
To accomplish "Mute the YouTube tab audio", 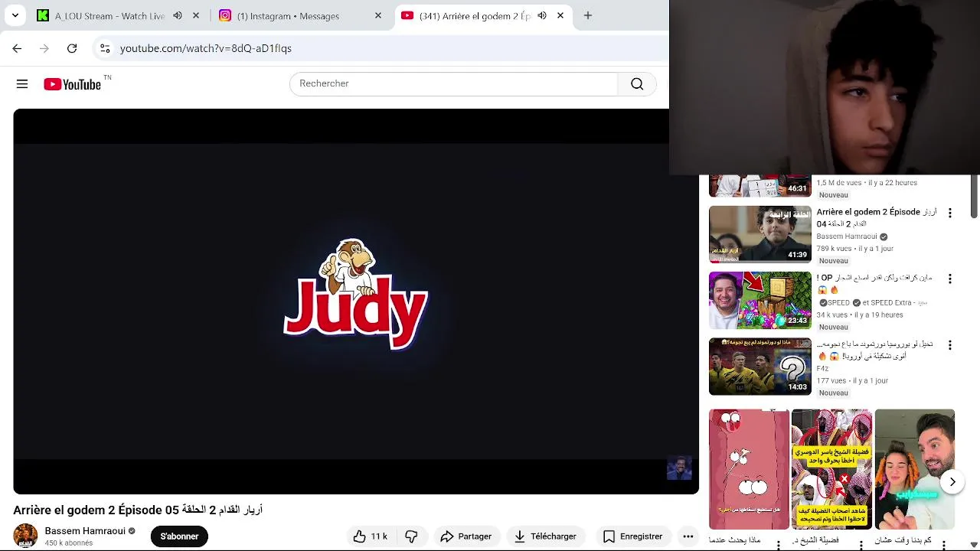I will 542,15.
